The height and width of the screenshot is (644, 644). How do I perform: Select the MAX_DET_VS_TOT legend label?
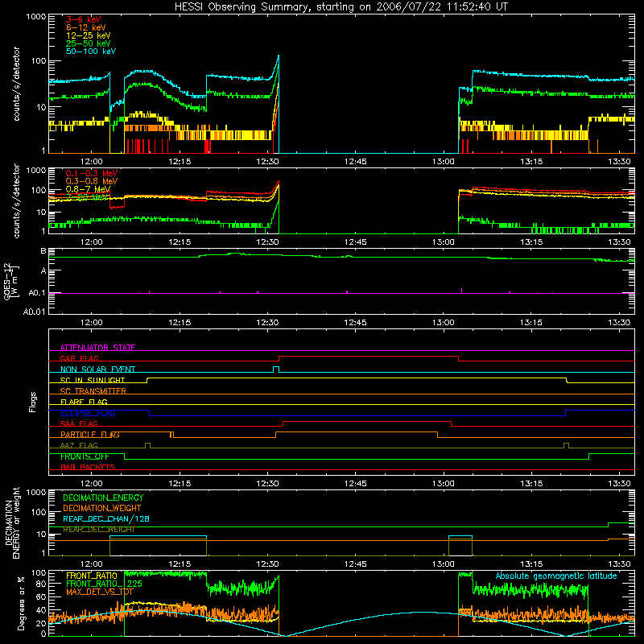[x=100, y=592]
